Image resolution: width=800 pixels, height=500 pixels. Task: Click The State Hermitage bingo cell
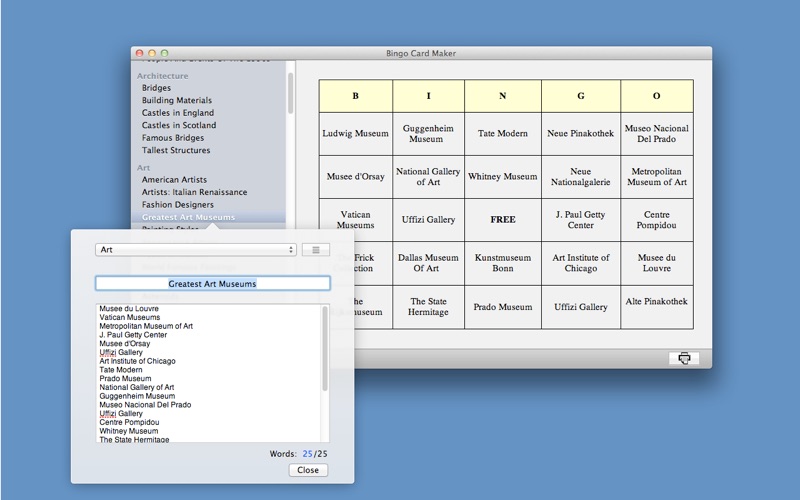(x=429, y=307)
